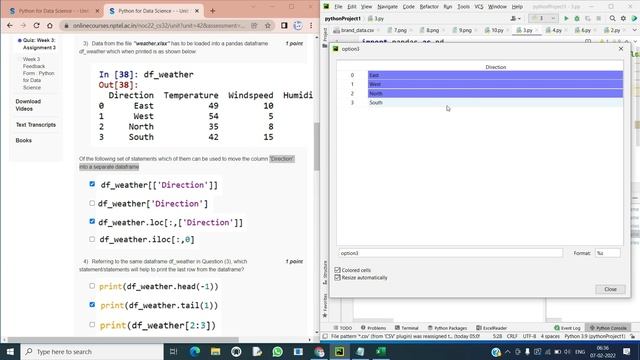The width and height of the screenshot is (640, 360).
Task: Click the page's horizontal scrollbar thumb
Action: click(x=123, y=340)
